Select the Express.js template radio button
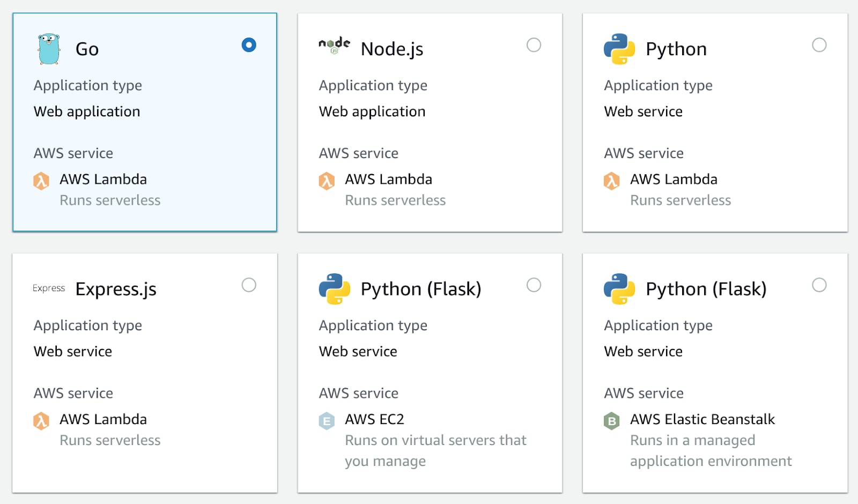 [249, 285]
